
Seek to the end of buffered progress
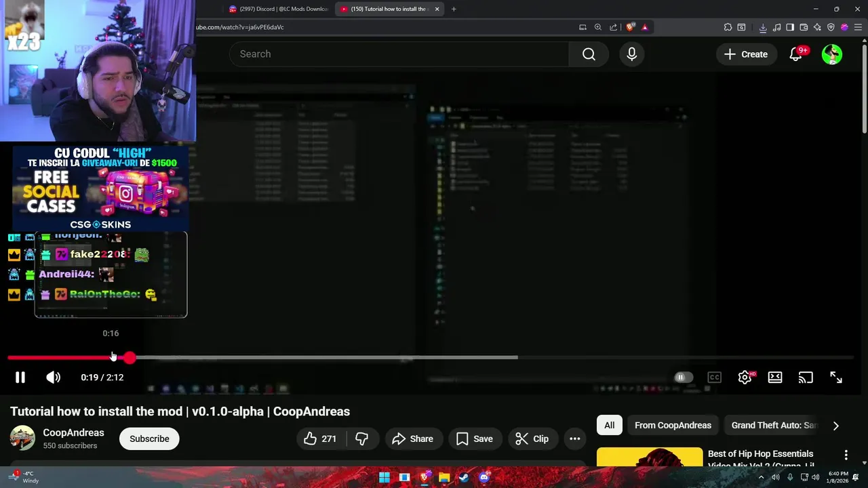pos(517,357)
